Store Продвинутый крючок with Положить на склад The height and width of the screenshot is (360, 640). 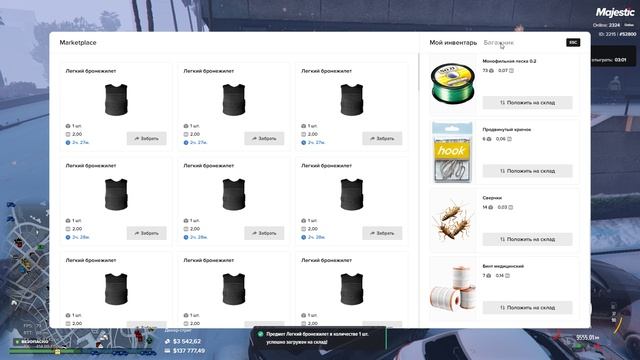(527, 171)
